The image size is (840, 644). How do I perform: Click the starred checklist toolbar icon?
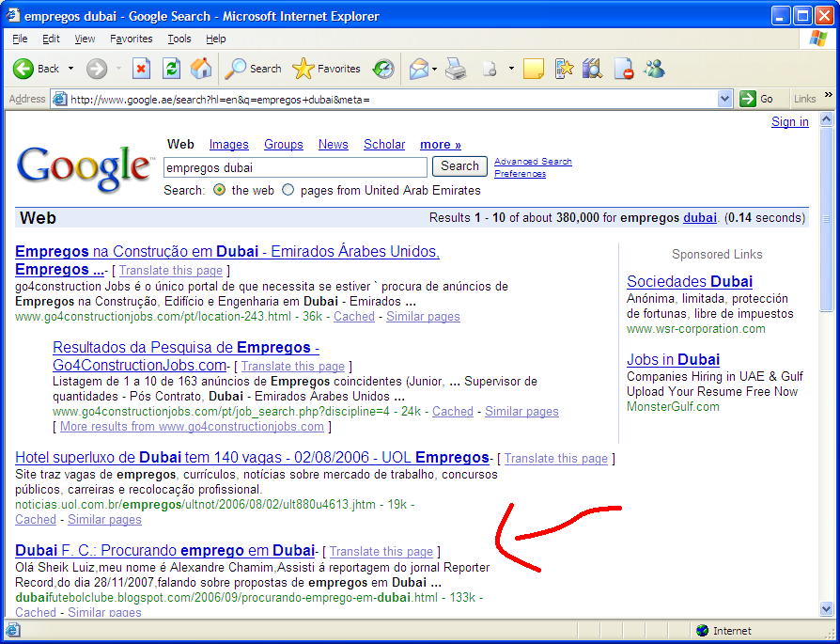tap(564, 69)
